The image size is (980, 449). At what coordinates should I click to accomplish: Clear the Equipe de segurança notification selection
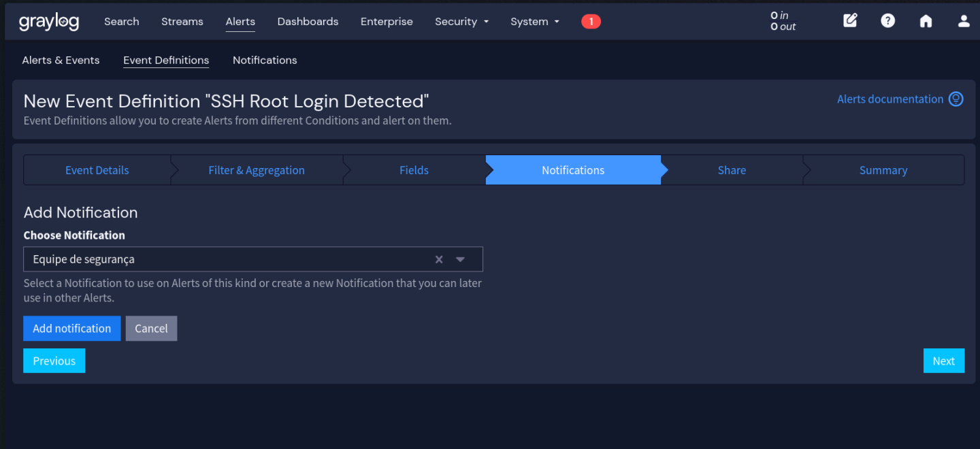tap(439, 259)
